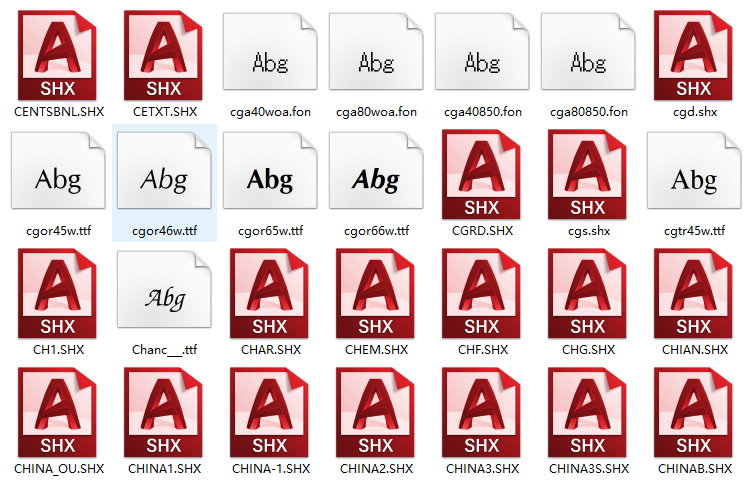Select the CHINAB.SHX file icon

(694, 412)
